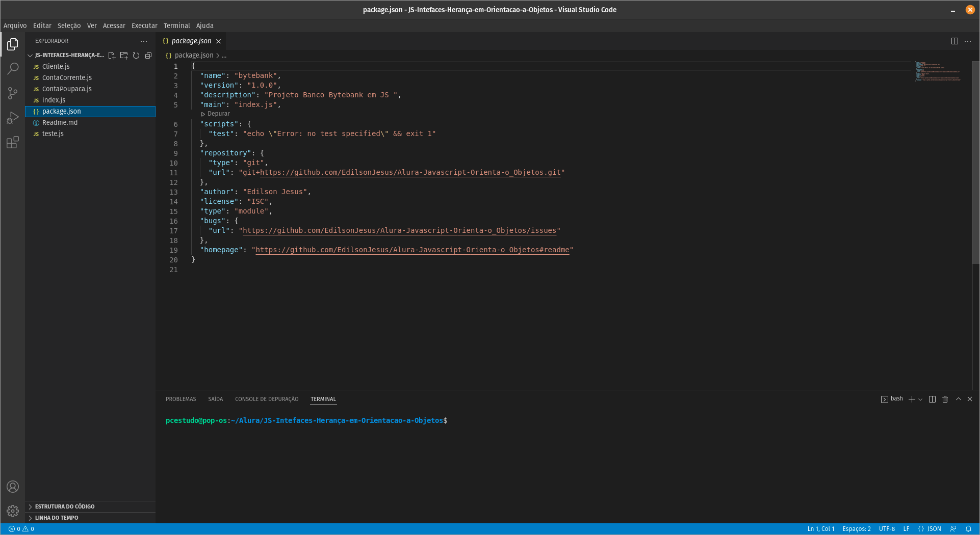The width and height of the screenshot is (980, 535).
Task: Change indentation setting Espaços: 2
Action: [857, 529]
